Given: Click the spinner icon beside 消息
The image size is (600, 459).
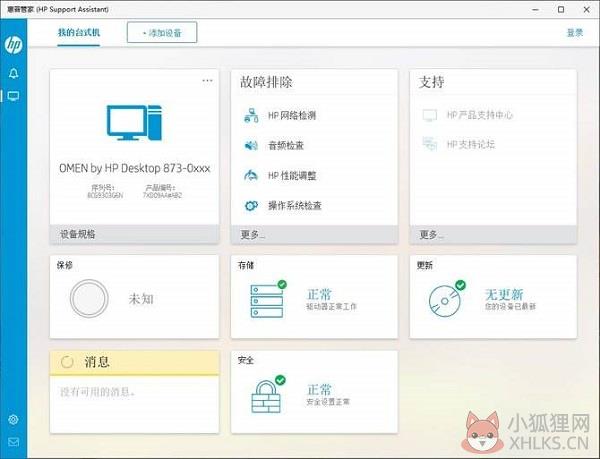Looking at the screenshot, I should [67, 362].
